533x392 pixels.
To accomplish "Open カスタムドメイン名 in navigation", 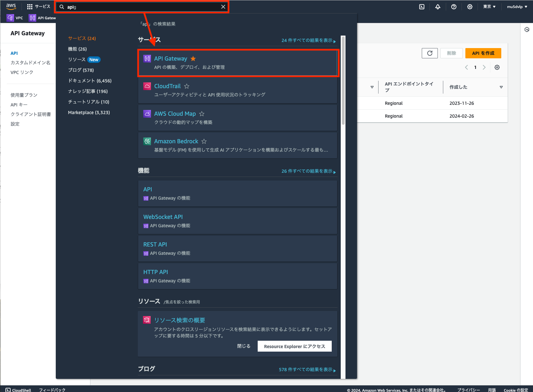I will (30, 63).
